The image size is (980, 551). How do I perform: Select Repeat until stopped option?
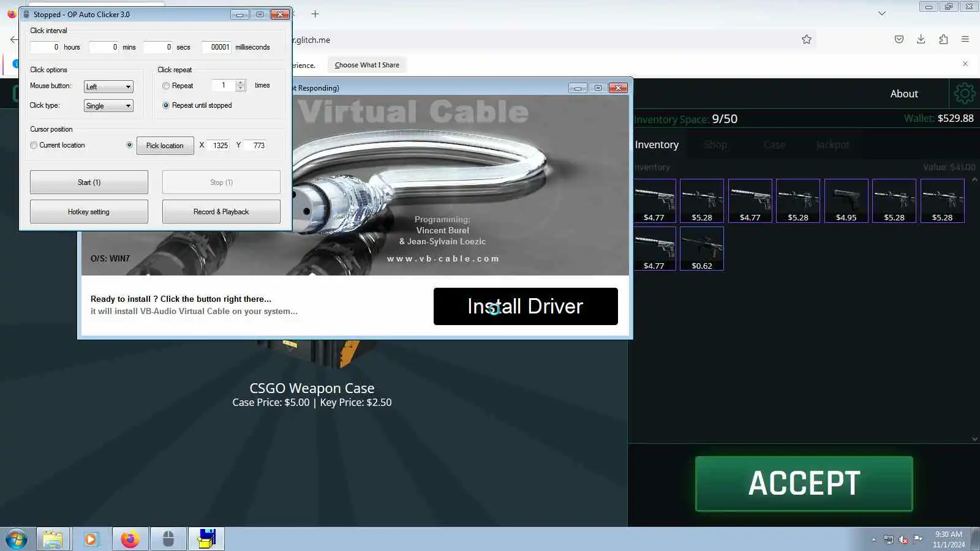[166, 105]
